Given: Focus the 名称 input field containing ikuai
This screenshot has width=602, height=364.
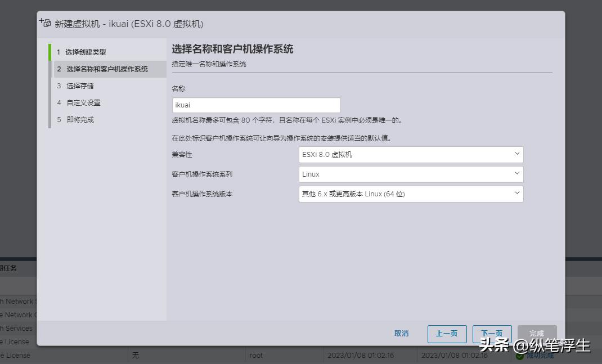Looking at the screenshot, I should [x=256, y=105].
